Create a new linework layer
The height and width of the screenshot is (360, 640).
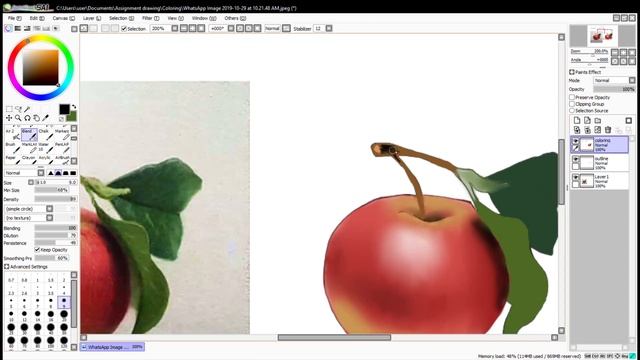pos(587,120)
